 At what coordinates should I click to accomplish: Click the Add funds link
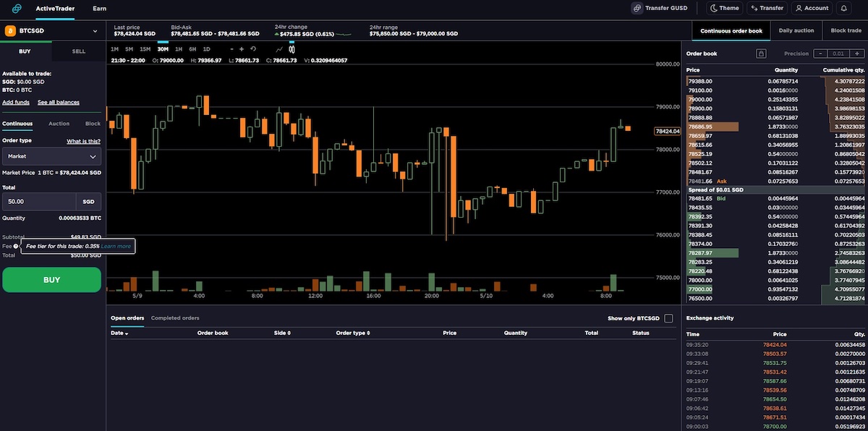tap(16, 103)
